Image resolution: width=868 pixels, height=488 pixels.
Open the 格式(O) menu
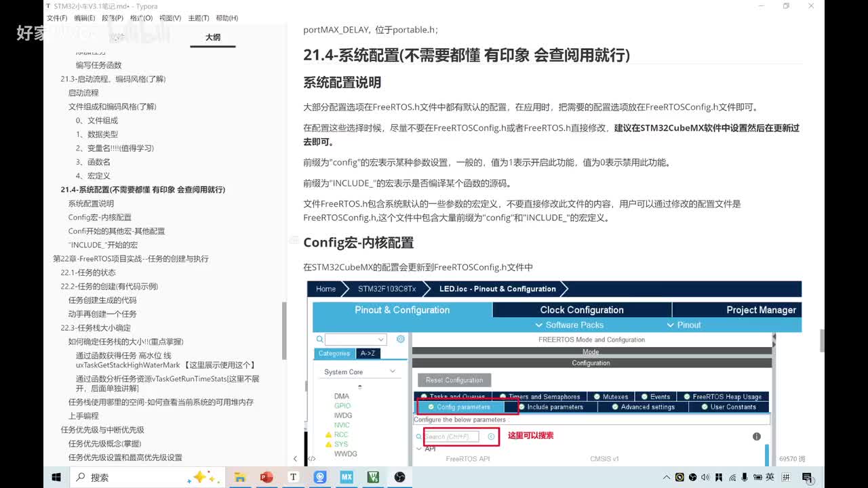tap(141, 18)
